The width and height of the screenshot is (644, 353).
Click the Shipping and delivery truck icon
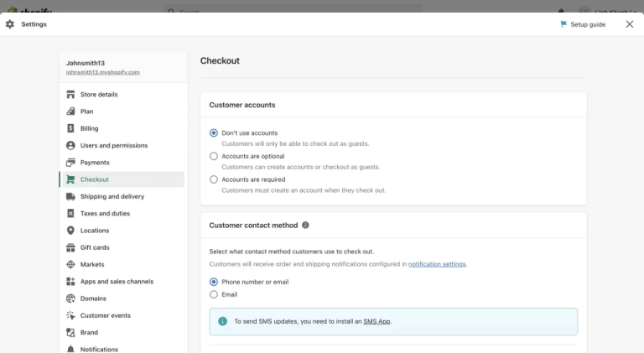(x=70, y=196)
